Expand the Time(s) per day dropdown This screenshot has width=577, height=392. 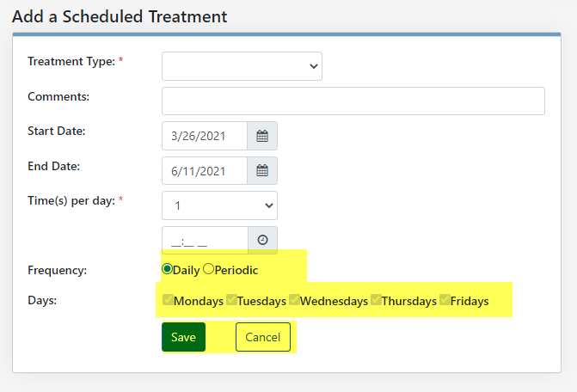(219, 205)
